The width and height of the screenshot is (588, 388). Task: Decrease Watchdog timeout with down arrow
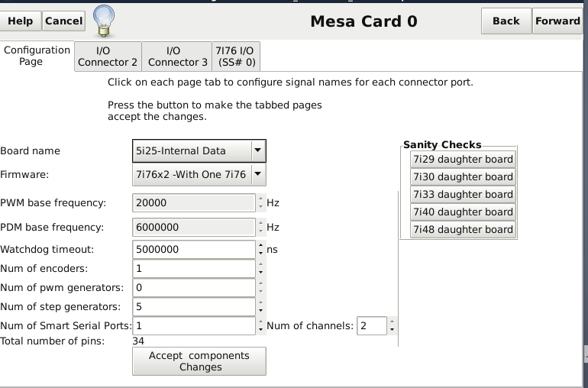[261, 254]
